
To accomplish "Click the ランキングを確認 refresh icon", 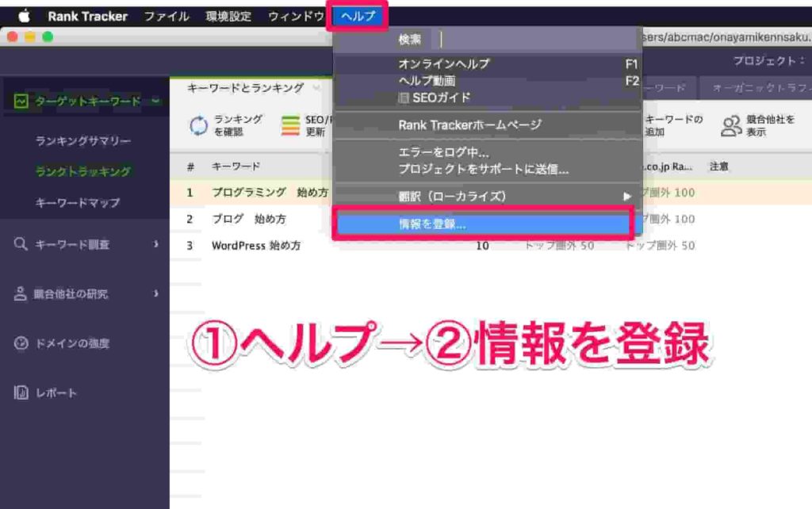I will pyautogui.click(x=198, y=125).
